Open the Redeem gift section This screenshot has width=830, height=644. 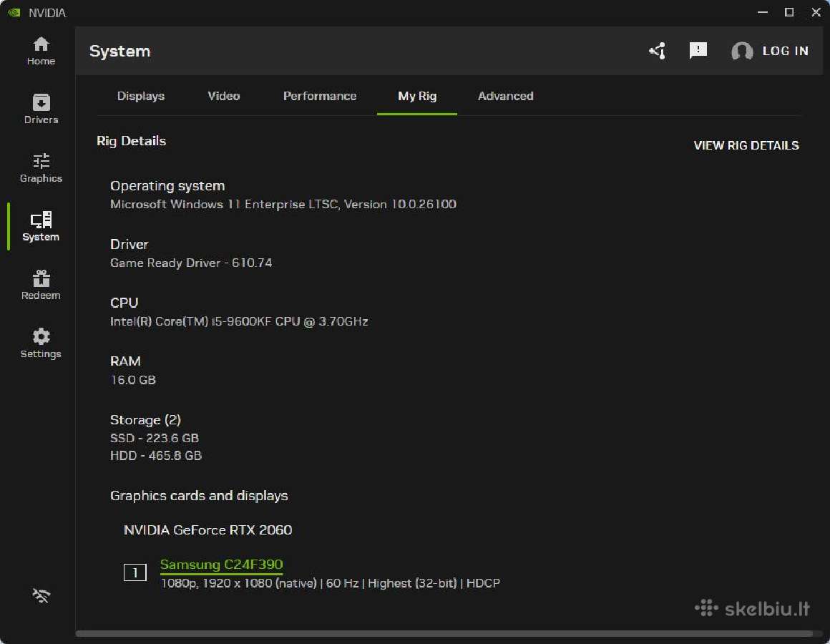[x=41, y=286]
